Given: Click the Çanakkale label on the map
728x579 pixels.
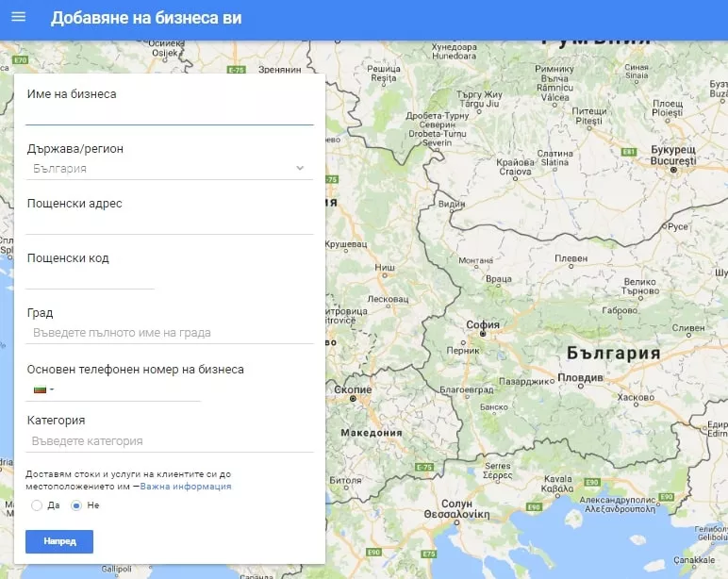Looking at the screenshot, I should [694, 559].
